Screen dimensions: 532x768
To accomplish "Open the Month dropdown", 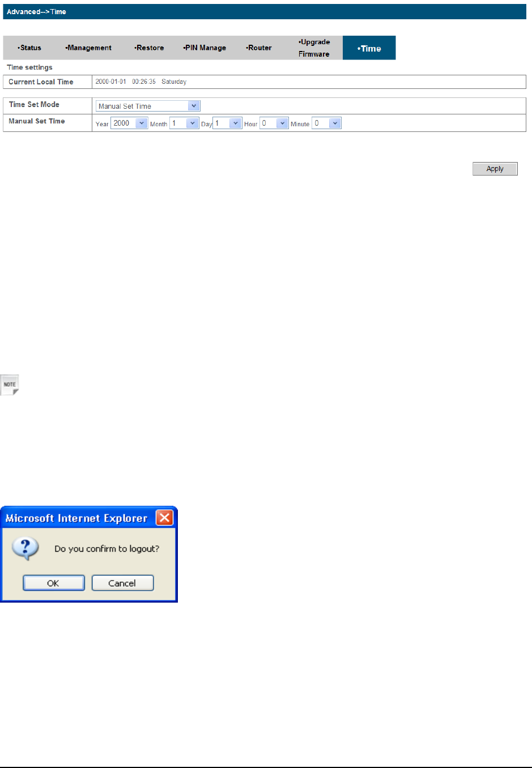I will point(184,123).
